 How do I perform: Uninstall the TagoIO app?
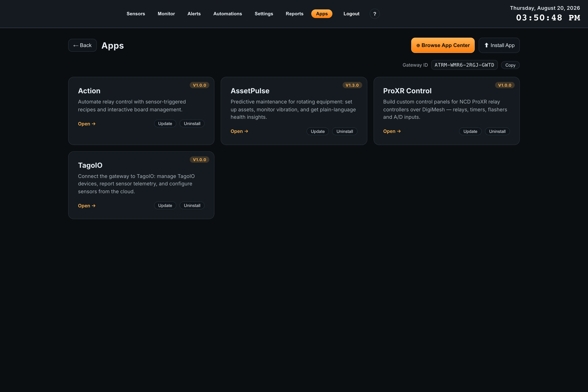tap(192, 205)
